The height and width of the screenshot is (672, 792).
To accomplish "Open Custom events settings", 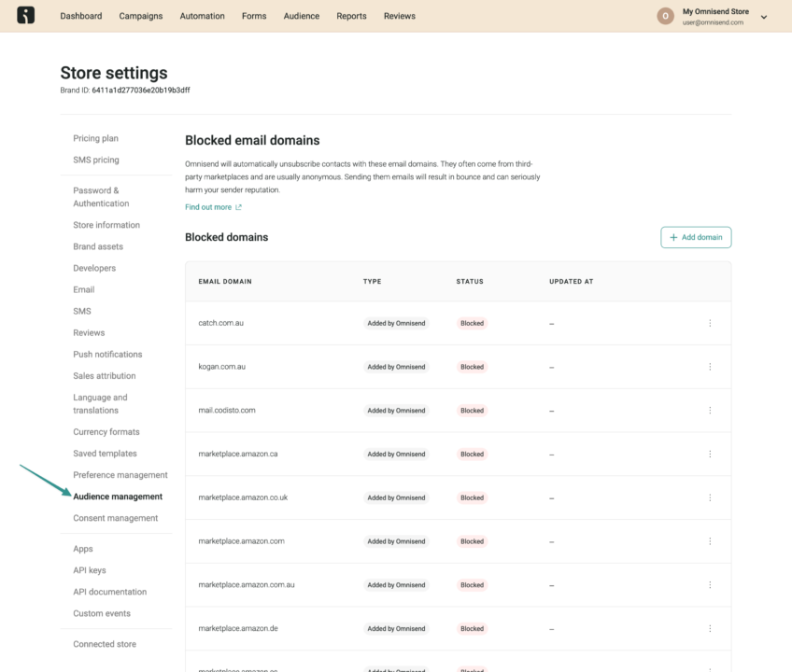I will [102, 613].
